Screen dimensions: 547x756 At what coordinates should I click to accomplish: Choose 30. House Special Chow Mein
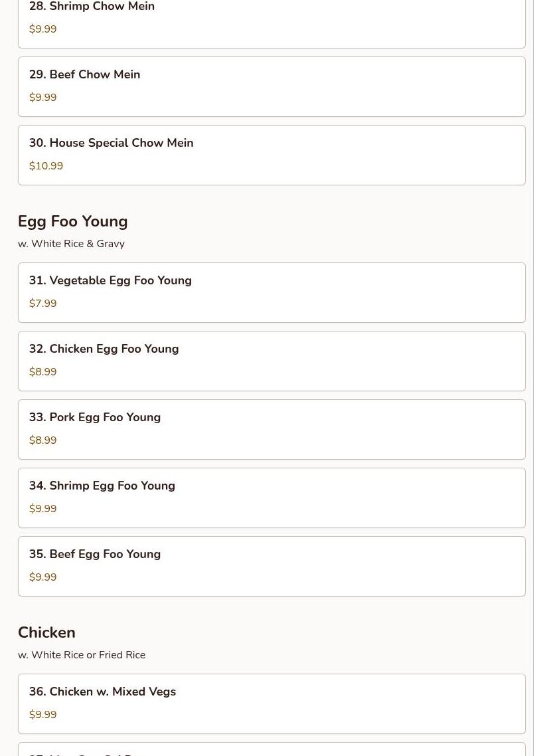(272, 155)
